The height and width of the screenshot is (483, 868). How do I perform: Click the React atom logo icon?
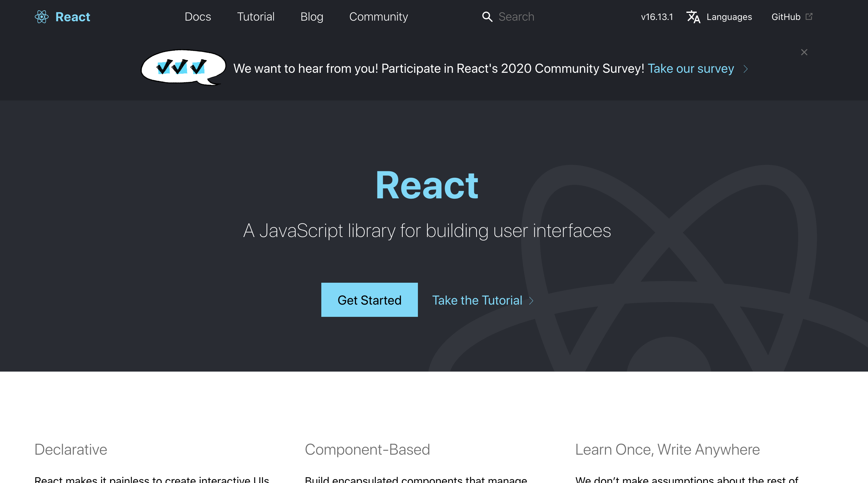42,16
